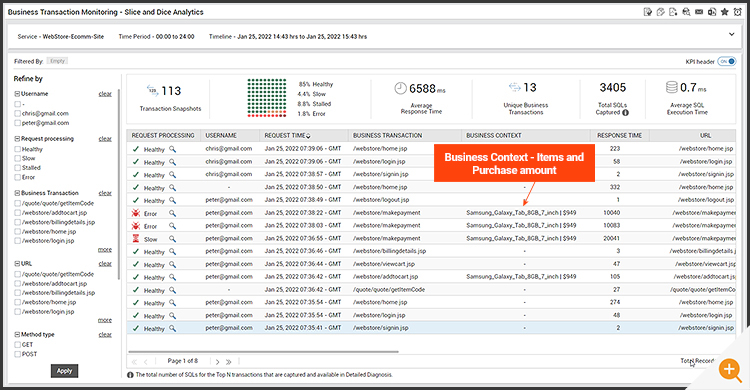
Task: Click the health status dot matrix chart
Action: point(267,98)
